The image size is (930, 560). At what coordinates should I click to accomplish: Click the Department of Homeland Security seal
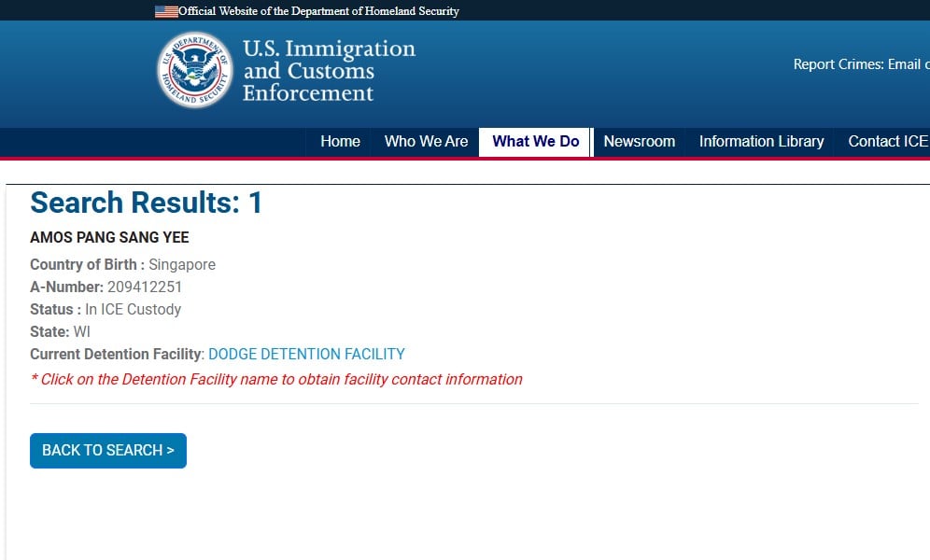point(194,70)
